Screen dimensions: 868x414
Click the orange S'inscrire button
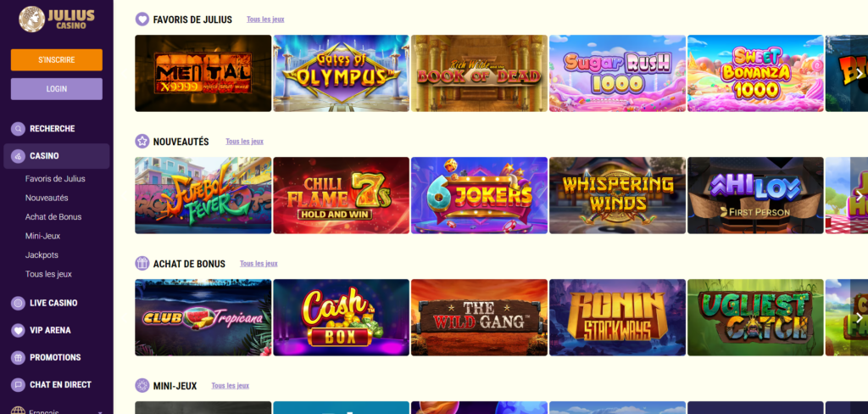pos(57,60)
